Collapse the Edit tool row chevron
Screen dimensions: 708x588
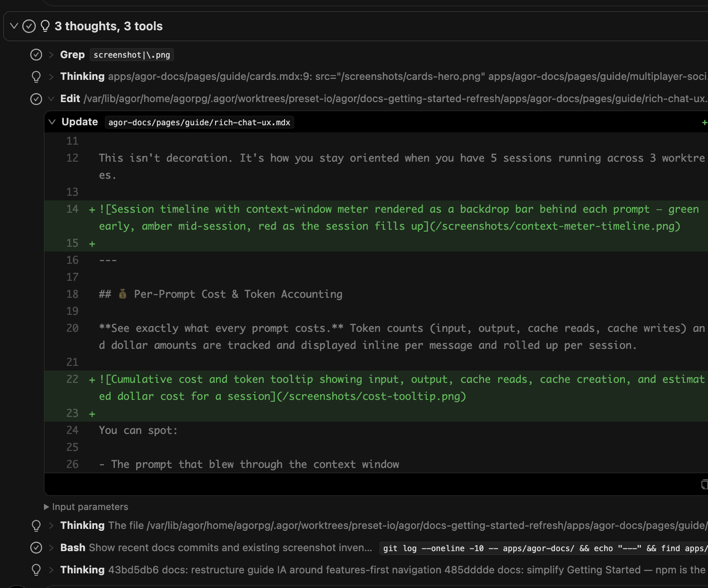[x=51, y=99]
